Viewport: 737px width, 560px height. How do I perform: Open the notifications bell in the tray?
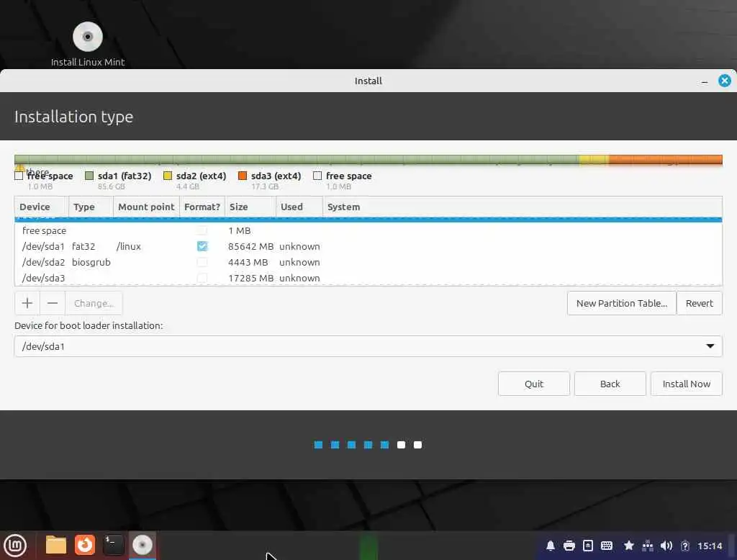tap(551, 546)
